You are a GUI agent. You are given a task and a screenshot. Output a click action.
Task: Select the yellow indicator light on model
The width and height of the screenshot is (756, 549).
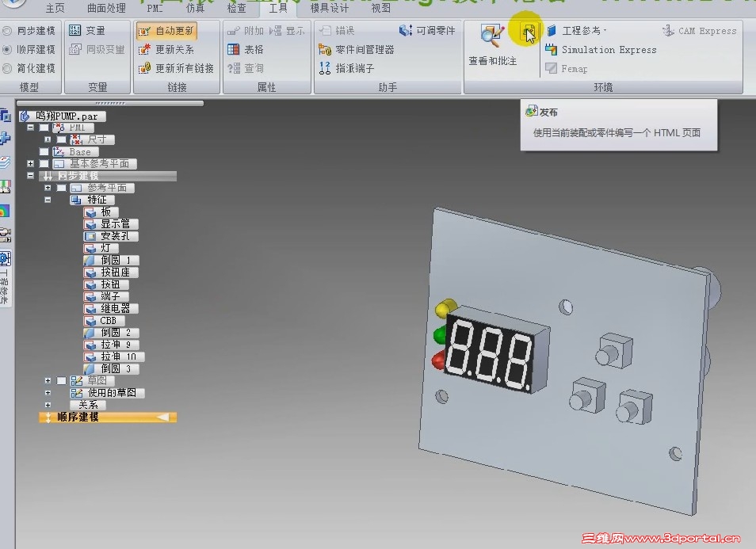pos(446,307)
